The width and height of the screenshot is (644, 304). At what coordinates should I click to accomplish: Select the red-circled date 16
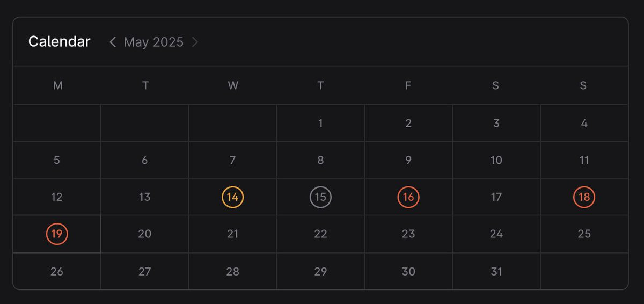coord(408,197)
